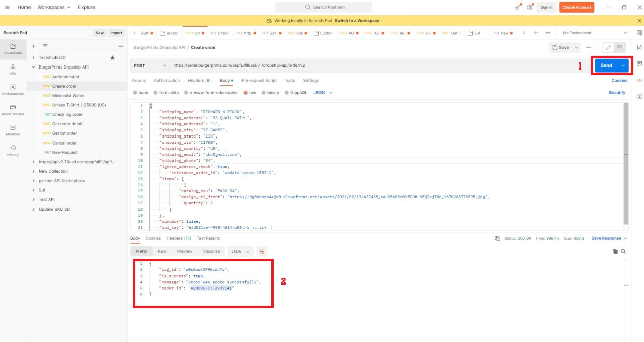644x342 pixels.
Task: Select the raw body type
Action: (x=250, y=93)
